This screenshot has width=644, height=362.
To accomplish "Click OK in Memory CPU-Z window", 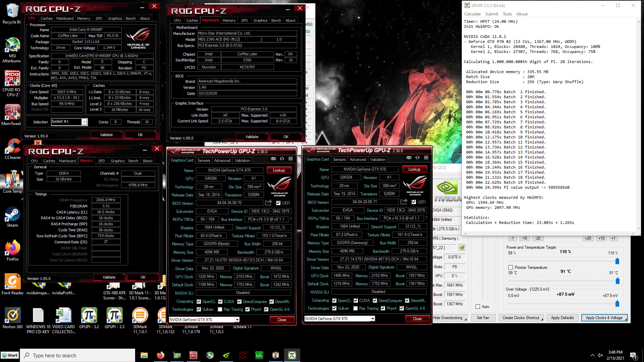I will point(143,277).
